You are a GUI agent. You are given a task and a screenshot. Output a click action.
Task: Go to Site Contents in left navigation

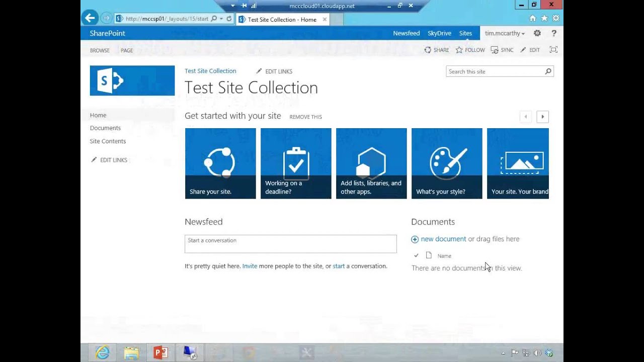(x=108, y=141)
